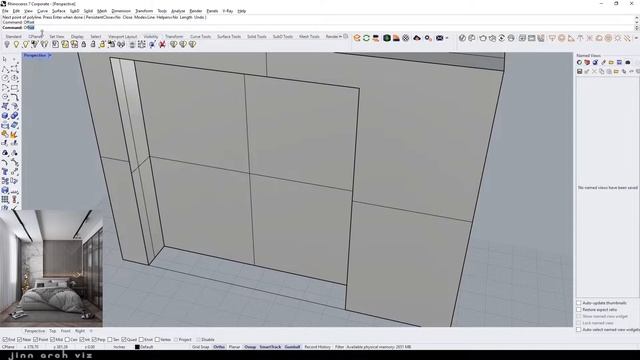Click the Ellipse tool icon in sidebar

click(14, 78)
